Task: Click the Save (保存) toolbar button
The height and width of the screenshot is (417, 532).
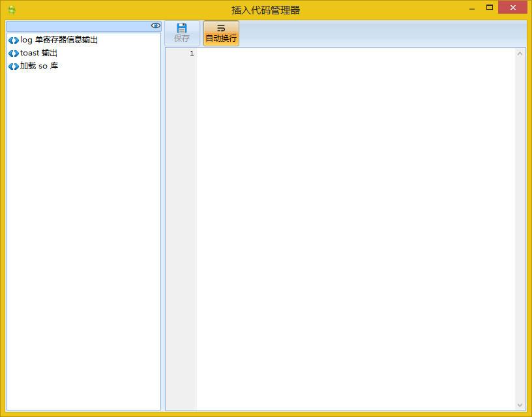Action: (x=182, y=33)
